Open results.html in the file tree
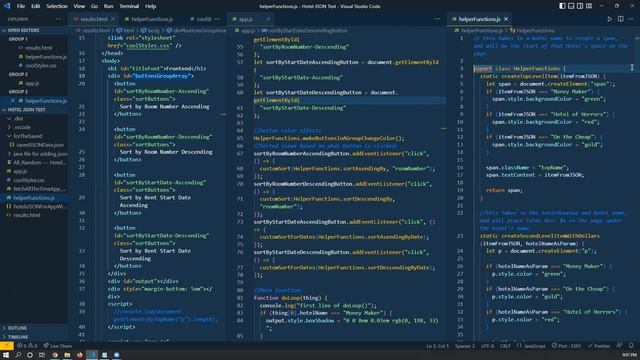640x360 pixels. pyautogui.click(x=27, y=215)
